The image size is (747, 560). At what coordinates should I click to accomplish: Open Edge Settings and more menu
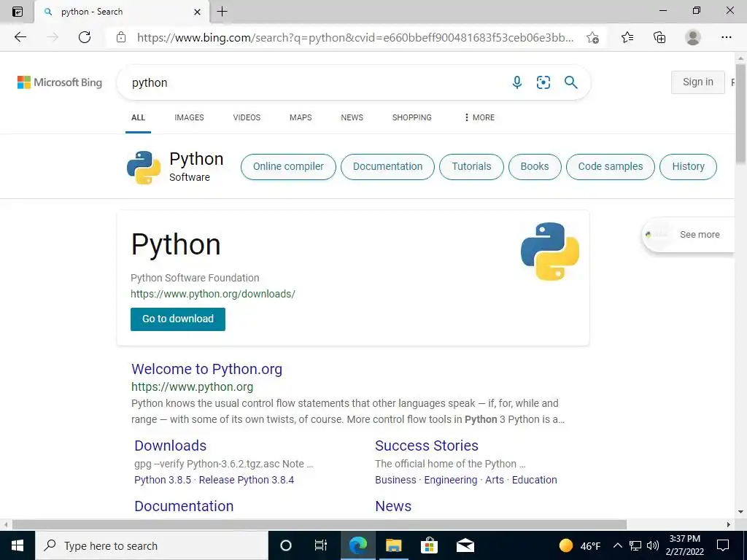[726, 37]
